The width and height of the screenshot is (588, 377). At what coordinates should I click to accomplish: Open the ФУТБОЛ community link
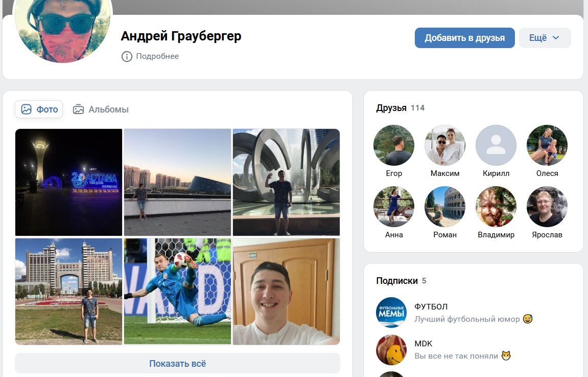431,307
